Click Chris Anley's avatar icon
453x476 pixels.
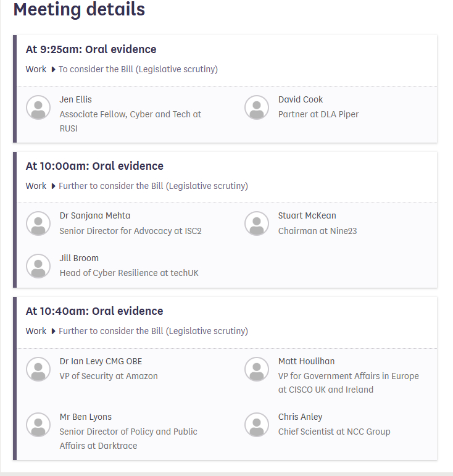[257, 425]
